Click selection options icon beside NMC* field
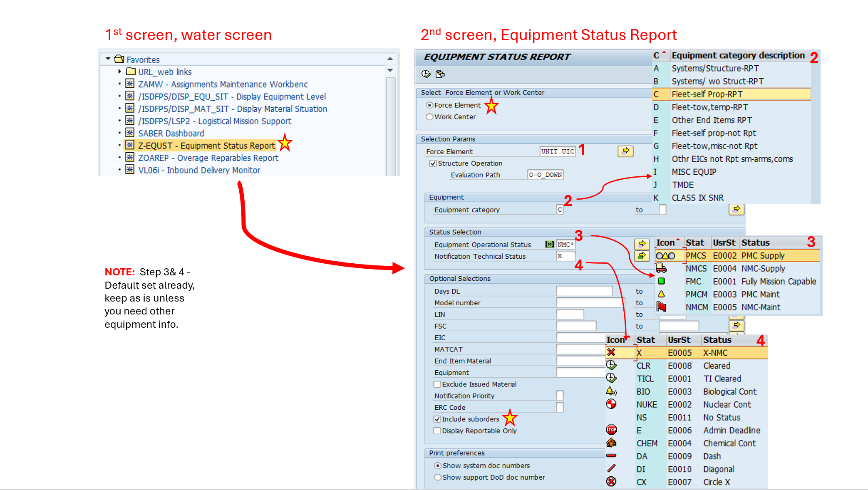The height and width of the screenshot is (490, 868). [550, 245]
